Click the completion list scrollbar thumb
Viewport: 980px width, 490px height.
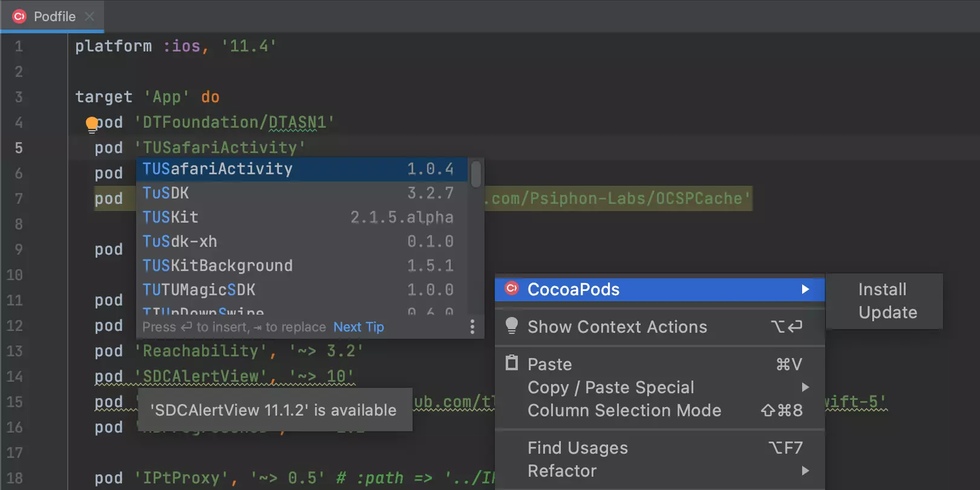(x=476, y=174)
